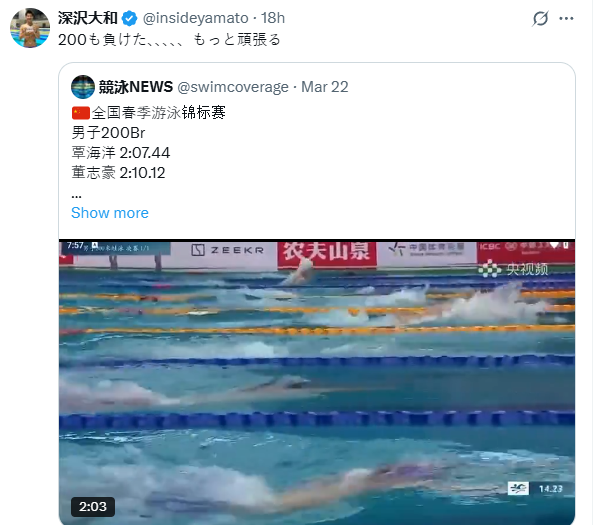The width and height of the screenshot is (596, 525).
Task: Click the CCTV 央视频 watermark logo
Action: click(513, 269)
